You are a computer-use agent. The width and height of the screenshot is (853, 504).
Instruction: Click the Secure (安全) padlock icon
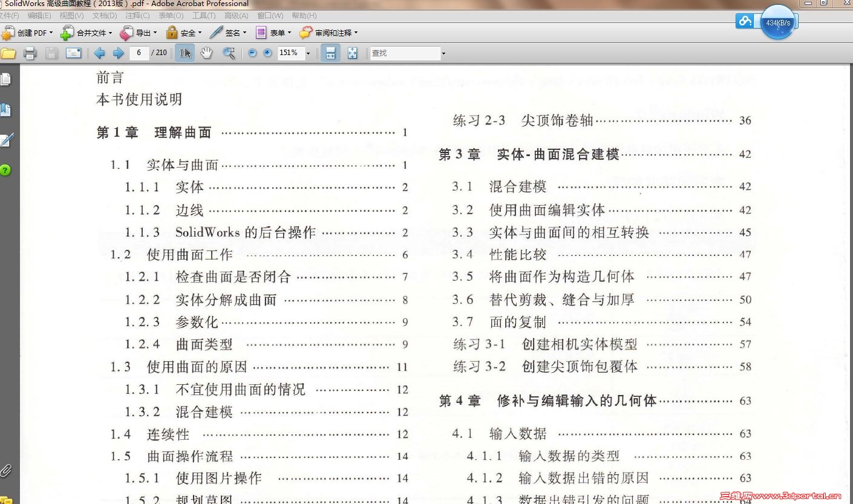coord(172,33)
